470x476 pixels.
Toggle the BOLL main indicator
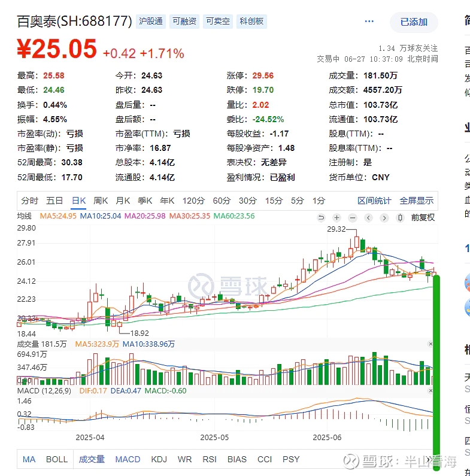[x=57, y=459]
